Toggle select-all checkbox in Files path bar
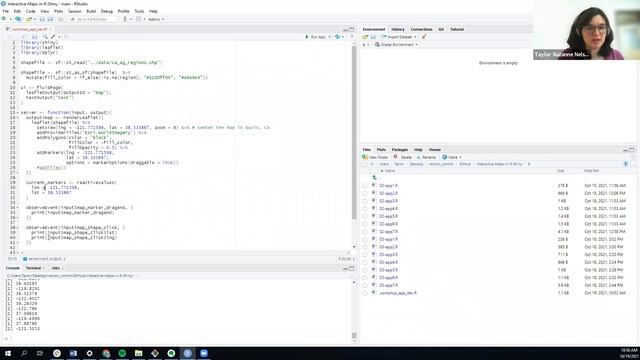The image size is (640, 360). tap(364, 164)
